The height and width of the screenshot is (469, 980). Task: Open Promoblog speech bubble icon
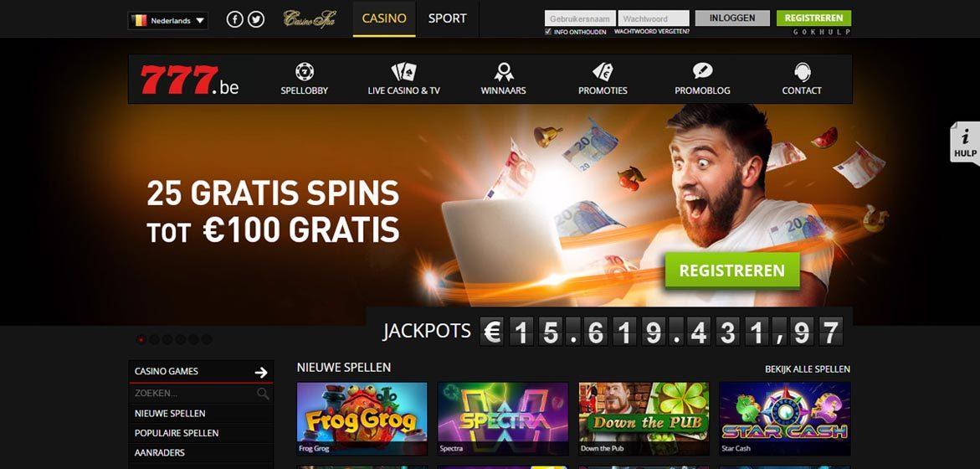[x=702, y=71]
